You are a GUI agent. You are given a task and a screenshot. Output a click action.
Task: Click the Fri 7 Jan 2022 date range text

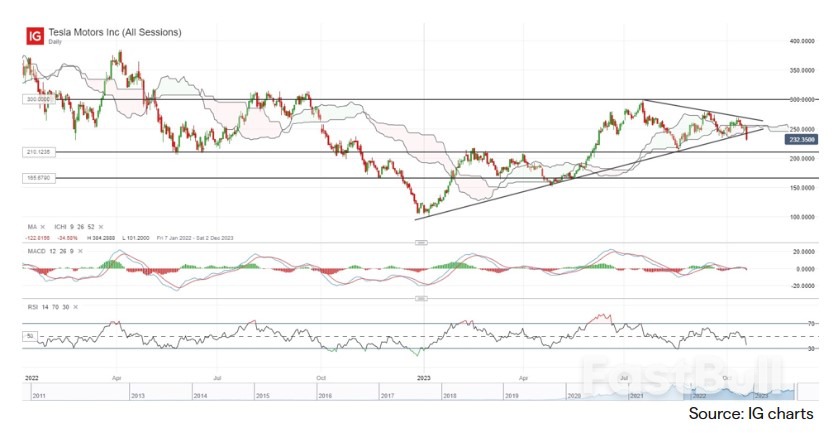click(195, 238)
